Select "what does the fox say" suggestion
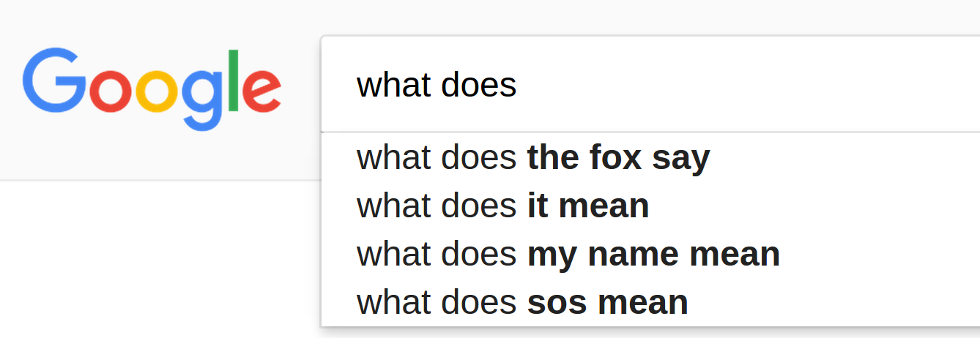Image resolution: width=980 pixels, height=338 pixels. pos(650,158)
